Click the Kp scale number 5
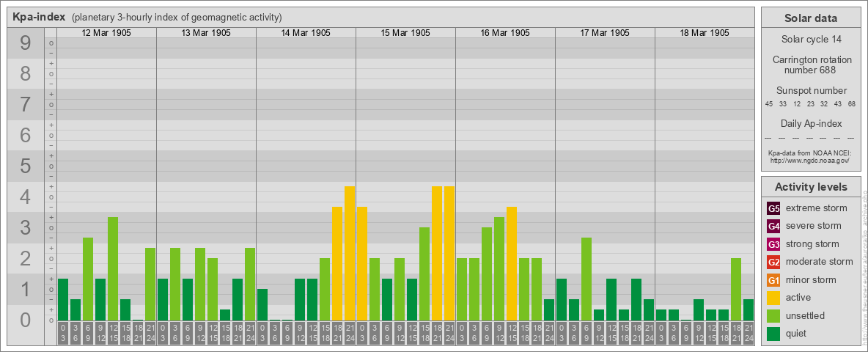 coord(25,166)
